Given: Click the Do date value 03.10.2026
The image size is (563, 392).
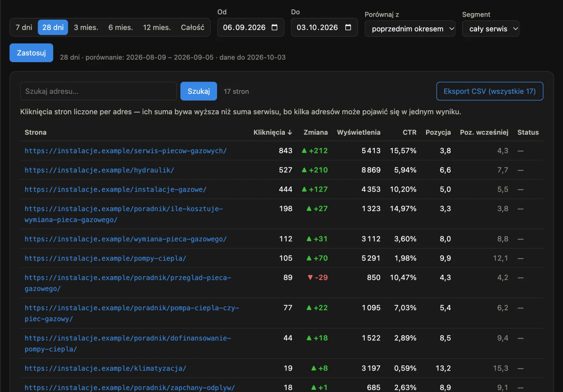Looking at the screenshot, I should 317,27.
